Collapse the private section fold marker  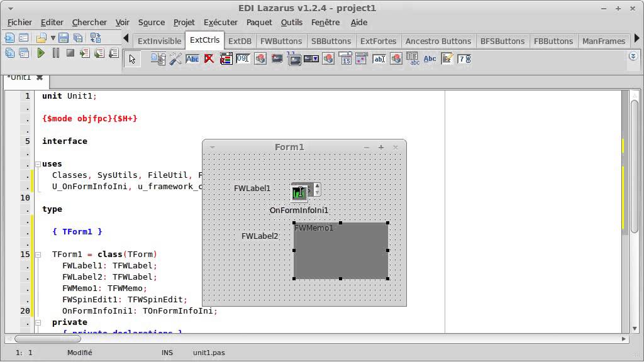click(38, 322)
